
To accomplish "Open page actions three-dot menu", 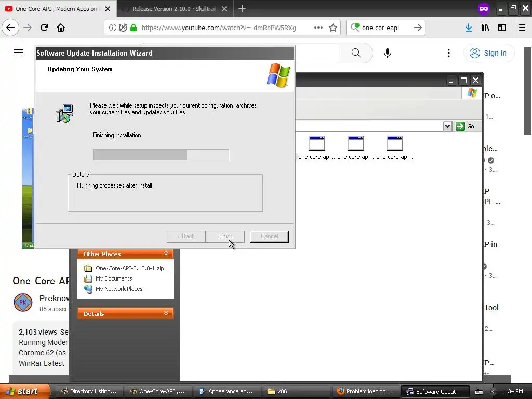I will [x=318, y=28].
